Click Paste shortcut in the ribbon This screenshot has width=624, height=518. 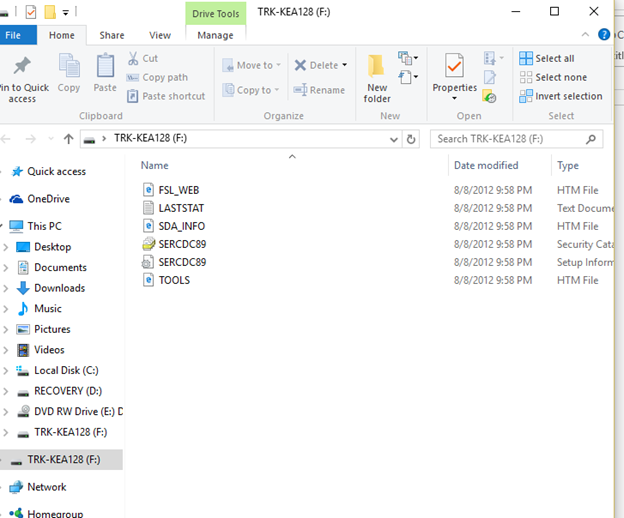(x=166, y=96)
